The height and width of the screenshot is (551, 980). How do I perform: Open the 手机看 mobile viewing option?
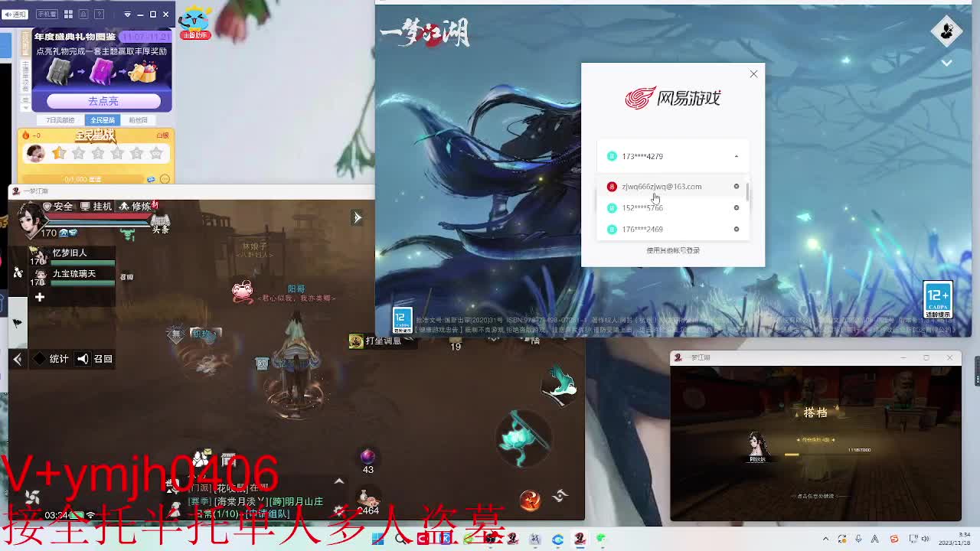(x=47, y=14)
